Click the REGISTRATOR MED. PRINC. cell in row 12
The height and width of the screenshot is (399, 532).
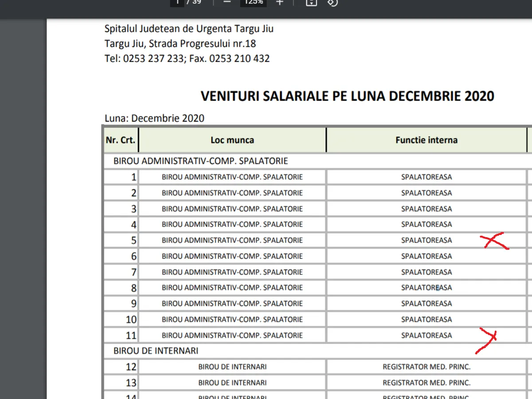tap(426, 367)
